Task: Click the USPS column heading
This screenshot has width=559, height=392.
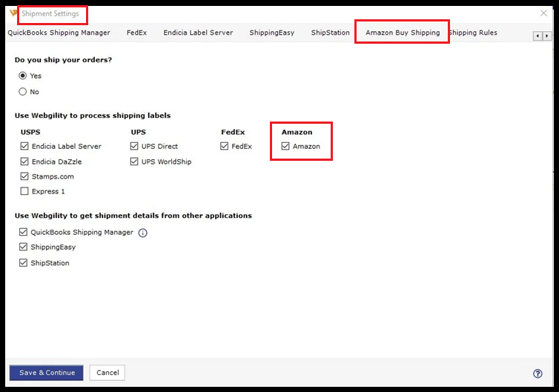Action: click(x=30, y=132)
